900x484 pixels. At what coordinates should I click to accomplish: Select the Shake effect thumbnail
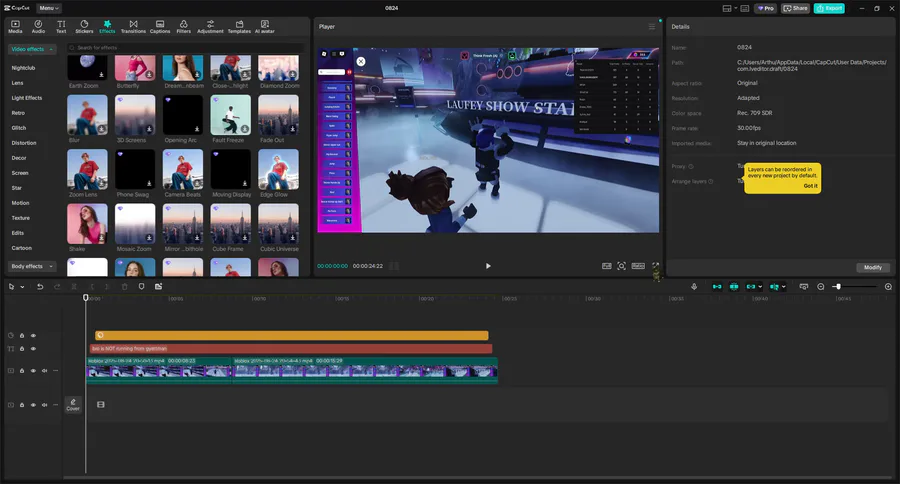[x=87, y=224]
